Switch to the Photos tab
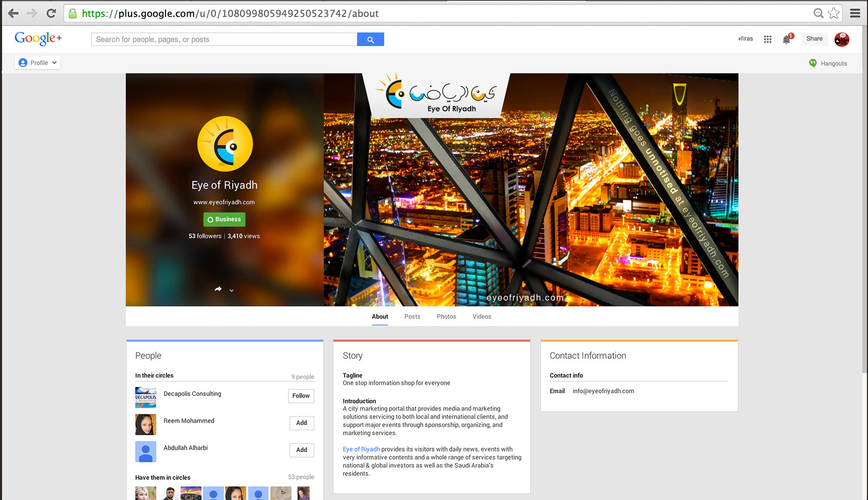The image size is (868, 500). point(446,316)
